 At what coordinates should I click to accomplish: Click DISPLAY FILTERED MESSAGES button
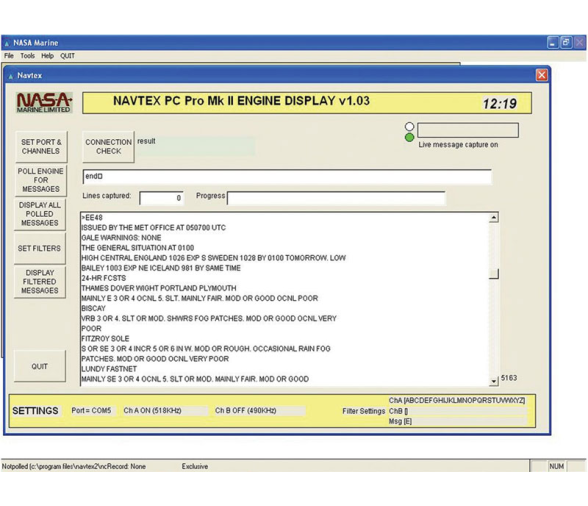point(40,282)
